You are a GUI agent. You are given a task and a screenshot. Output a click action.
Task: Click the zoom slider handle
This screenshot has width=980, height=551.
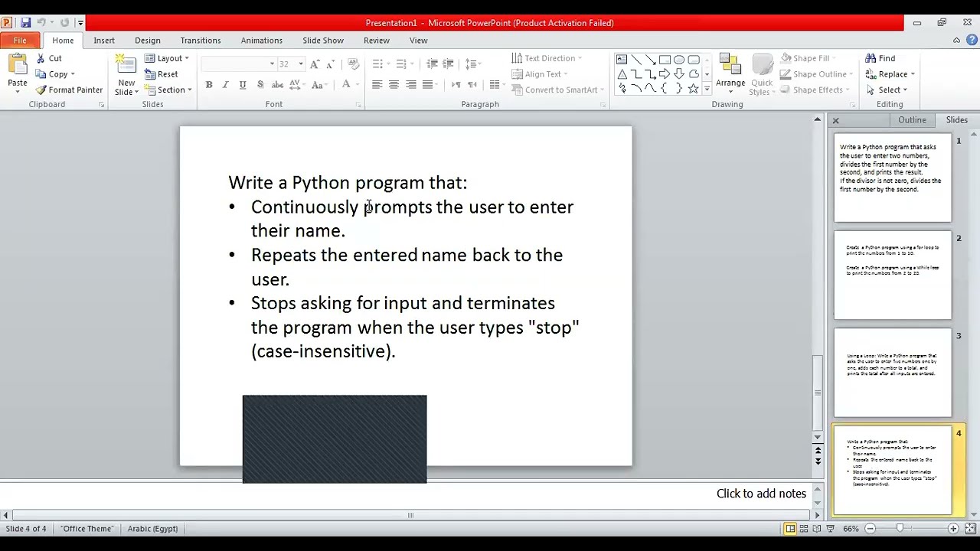[900, 529]
